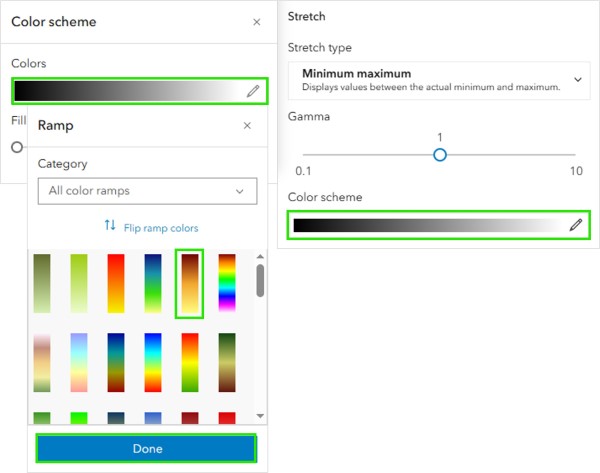
Task: Expand the Stretch type dropdown
Action: (436, 80)
